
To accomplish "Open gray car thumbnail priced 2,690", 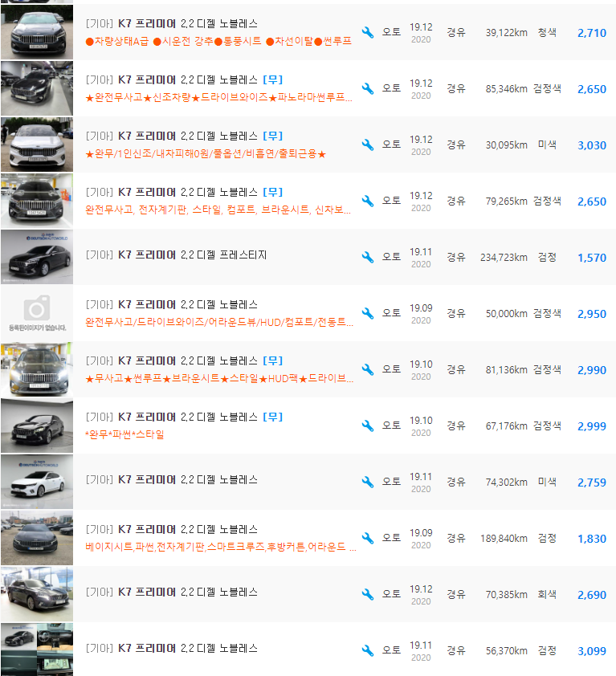I will 37,595.
